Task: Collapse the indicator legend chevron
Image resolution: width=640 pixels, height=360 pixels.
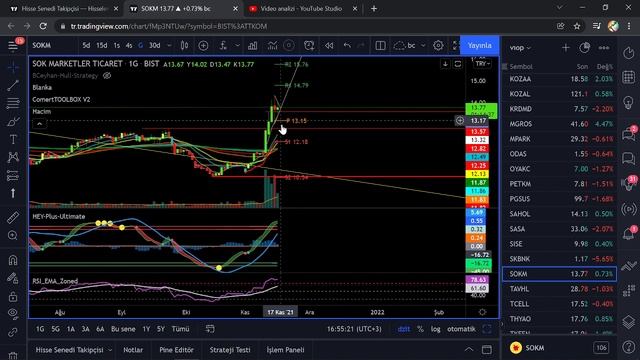Action: click(40, 124)
